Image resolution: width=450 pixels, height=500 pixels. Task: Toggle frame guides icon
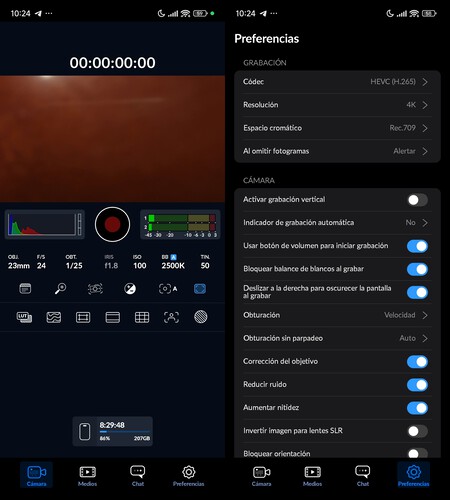(x=83, y=317)
